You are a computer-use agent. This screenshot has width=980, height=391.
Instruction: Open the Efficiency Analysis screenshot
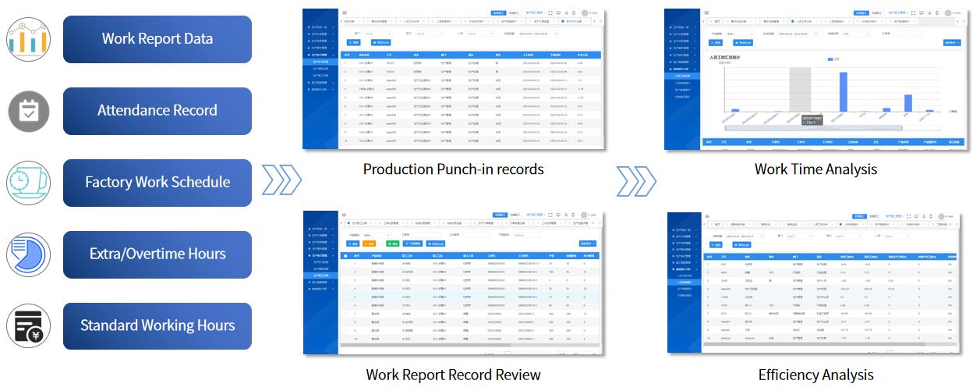[813, 283]
